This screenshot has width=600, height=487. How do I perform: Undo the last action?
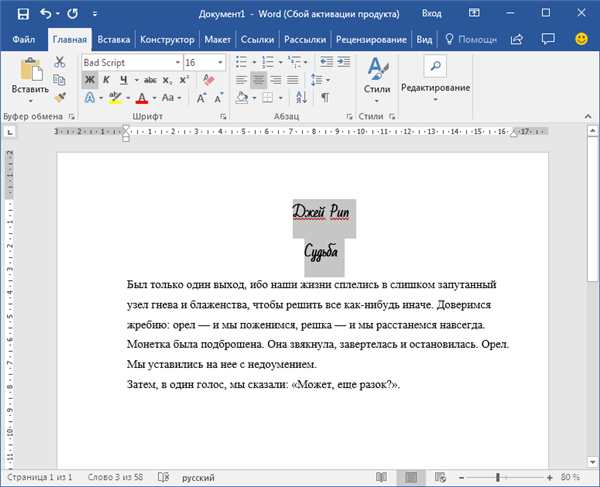(46, 14)
